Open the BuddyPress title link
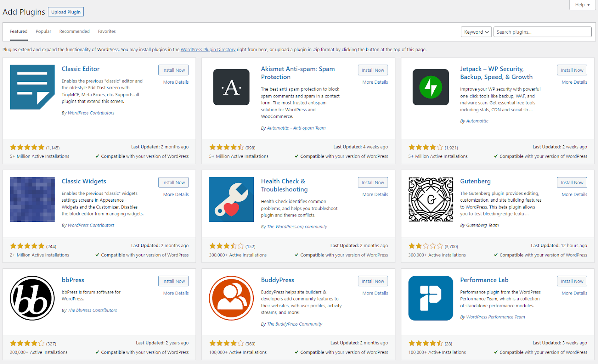Viewport: 598px width, 364px height. [277, 280]
